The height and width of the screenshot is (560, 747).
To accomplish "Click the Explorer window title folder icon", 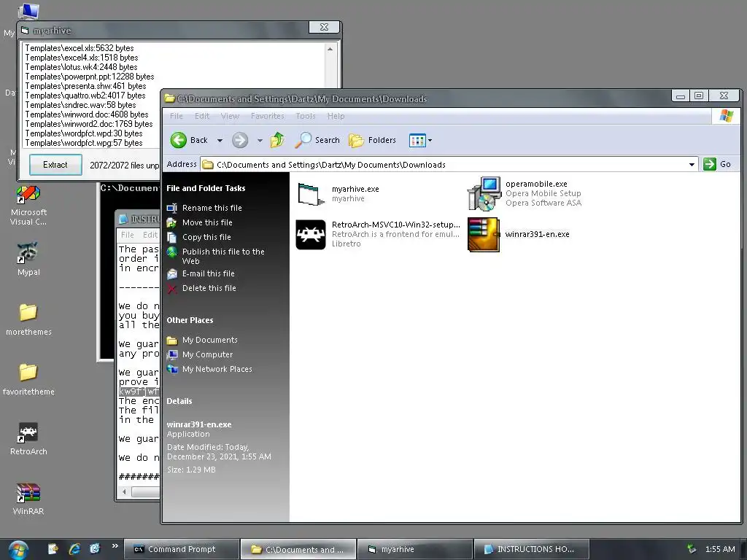I will (169, 98).
